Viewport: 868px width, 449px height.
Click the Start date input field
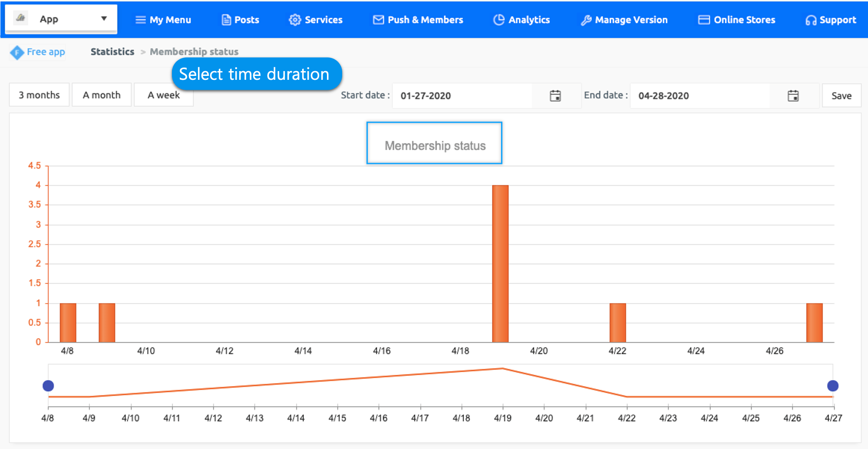pos(462,96)
